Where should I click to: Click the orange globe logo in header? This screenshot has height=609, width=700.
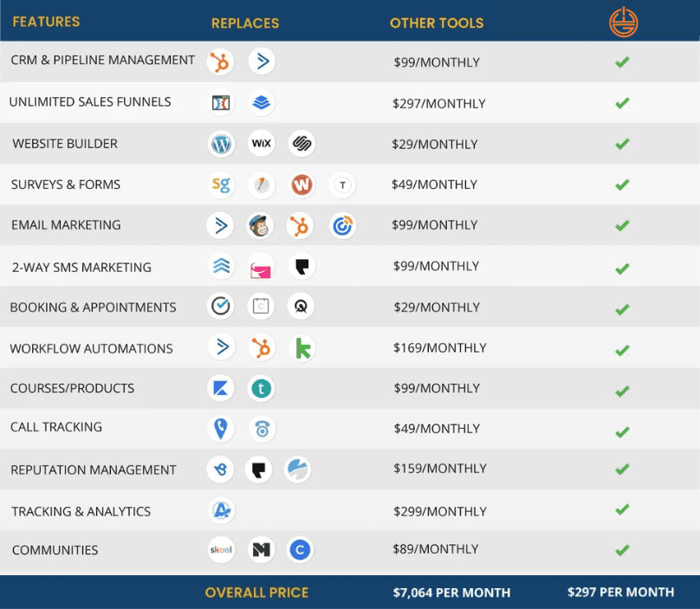[x=623, y=22]
